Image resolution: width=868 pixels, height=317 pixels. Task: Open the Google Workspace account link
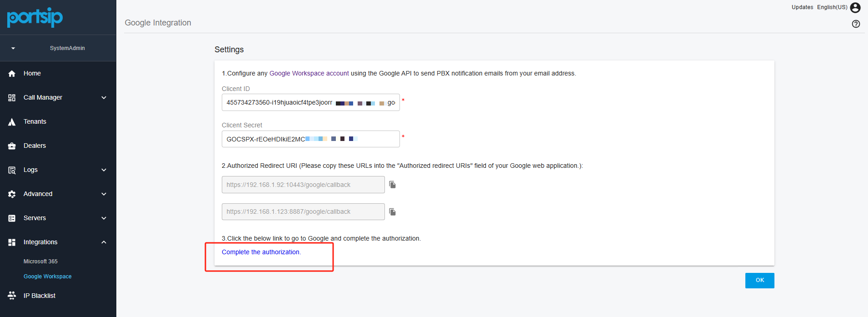coord(309,73)
